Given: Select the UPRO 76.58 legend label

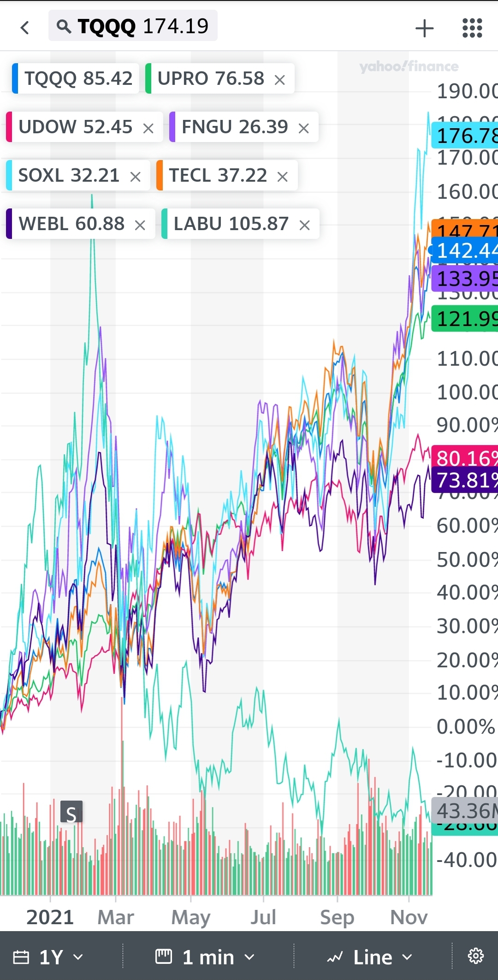Looking at the screenshot, I should click(211, 78).
